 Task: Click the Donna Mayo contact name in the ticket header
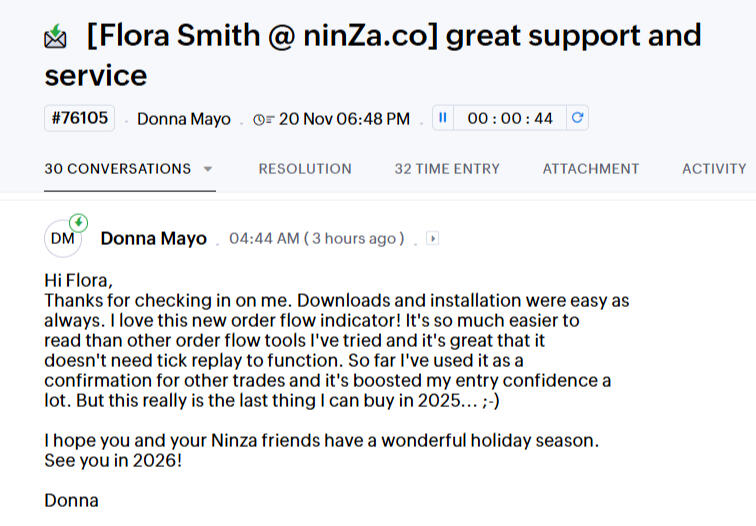tap(184, 119)
